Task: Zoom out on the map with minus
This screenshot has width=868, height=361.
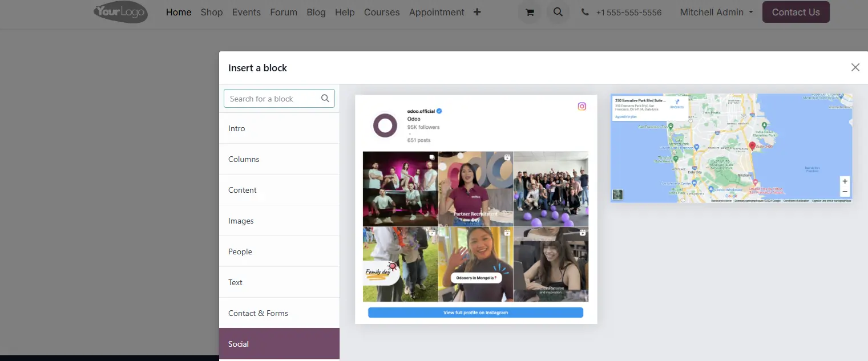Action: [845, 192]
